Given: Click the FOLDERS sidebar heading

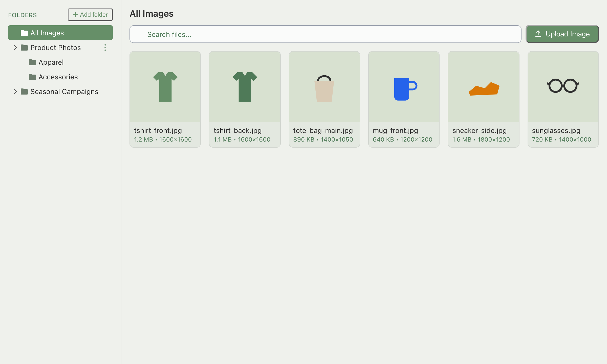Looking at the screenshot, I should (23, 15).
